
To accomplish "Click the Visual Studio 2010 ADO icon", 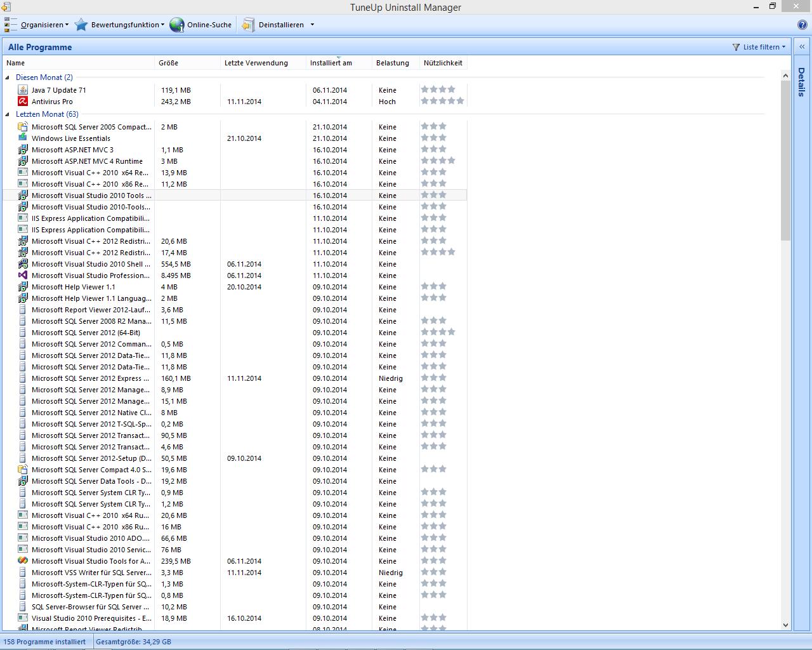I will click(23, 538).
